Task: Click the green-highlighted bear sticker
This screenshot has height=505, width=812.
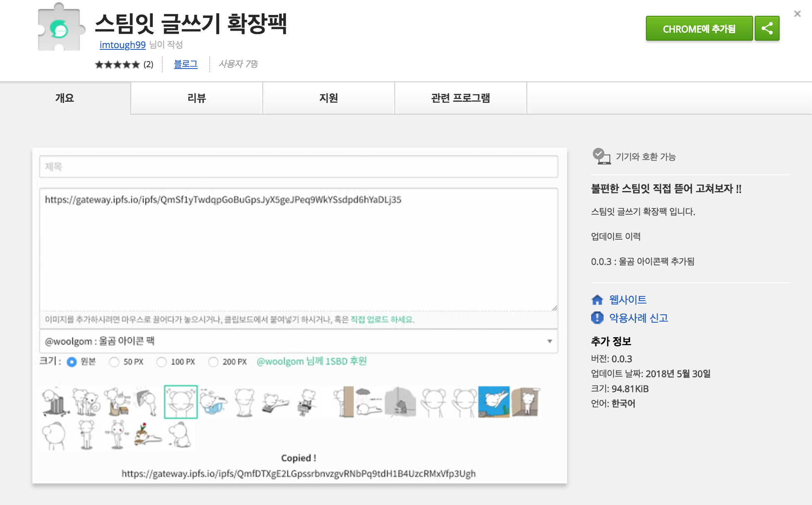Action: (x=181, y=402)
